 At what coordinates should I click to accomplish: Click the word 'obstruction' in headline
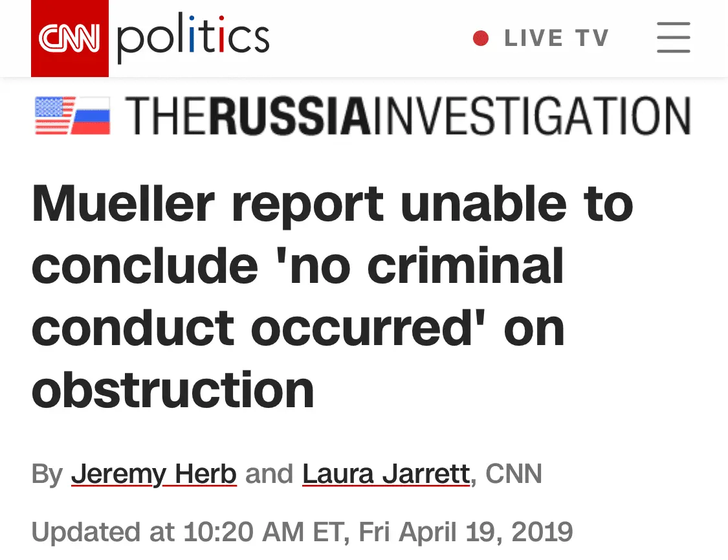click(x=173, y=390)
